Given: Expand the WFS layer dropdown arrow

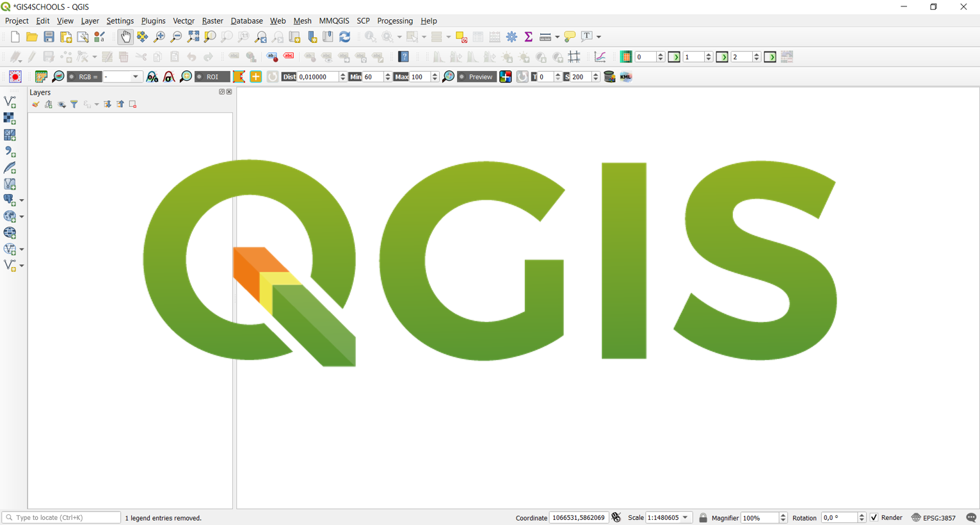Looking at the screenshot, I should (x=22, y=249).
